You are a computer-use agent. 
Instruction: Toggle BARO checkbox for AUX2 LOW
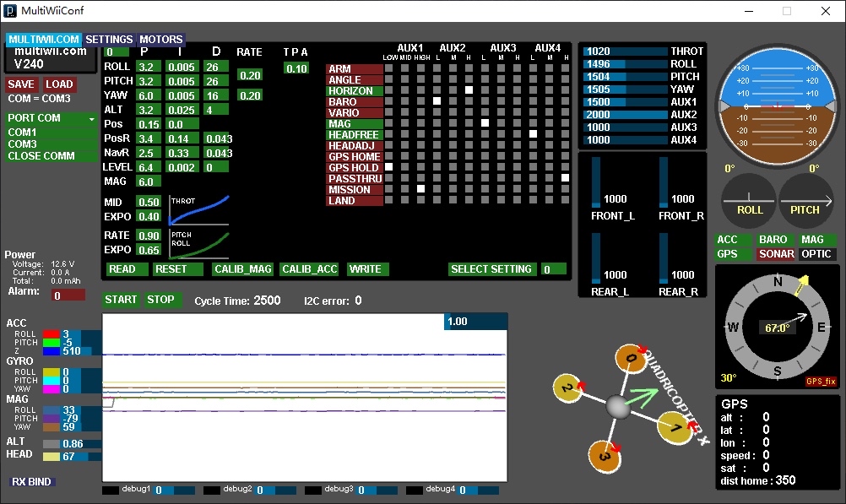click(x=437, y=101)
